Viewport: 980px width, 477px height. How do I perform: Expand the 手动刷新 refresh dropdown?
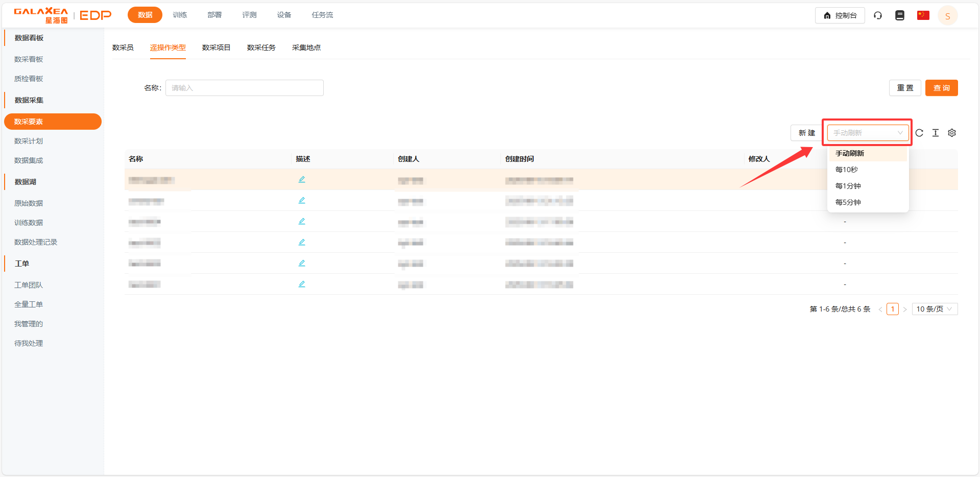(x=868, y=133)
